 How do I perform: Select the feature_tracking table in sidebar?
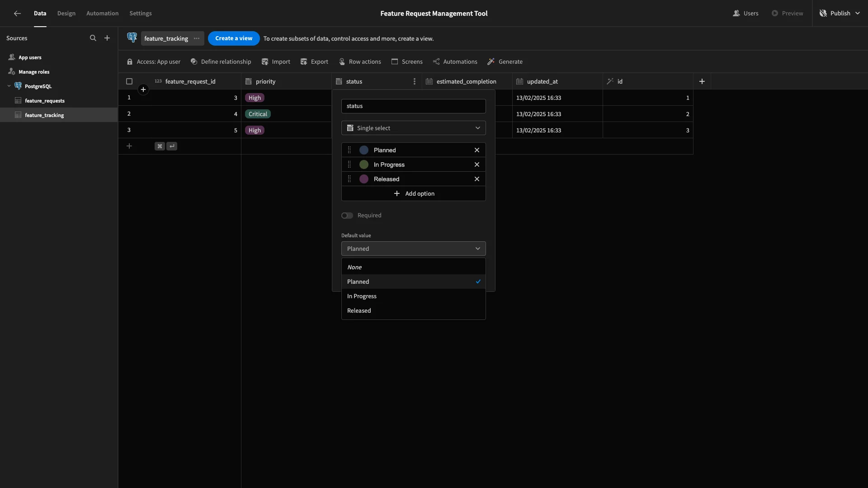pos(59,115)
